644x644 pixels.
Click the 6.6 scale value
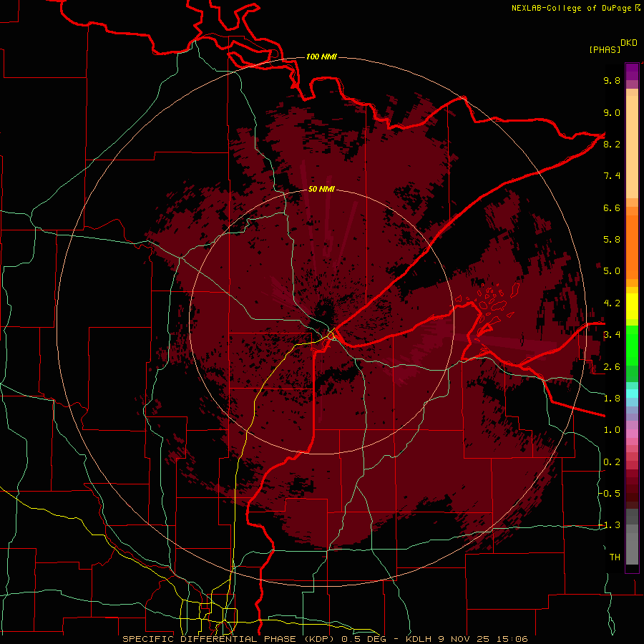(x=612, y=208)
